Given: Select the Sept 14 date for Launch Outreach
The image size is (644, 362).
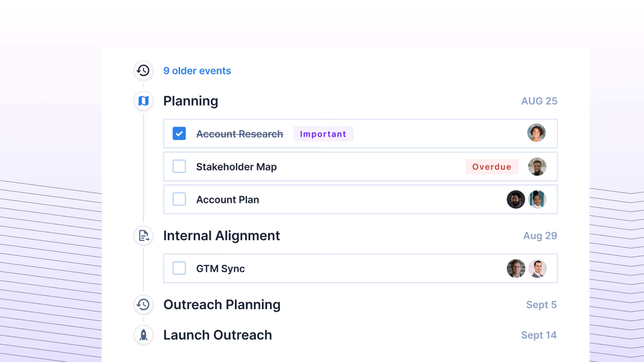Looking at the screenshot, I should pyautogui.click(x=538, y=335).
